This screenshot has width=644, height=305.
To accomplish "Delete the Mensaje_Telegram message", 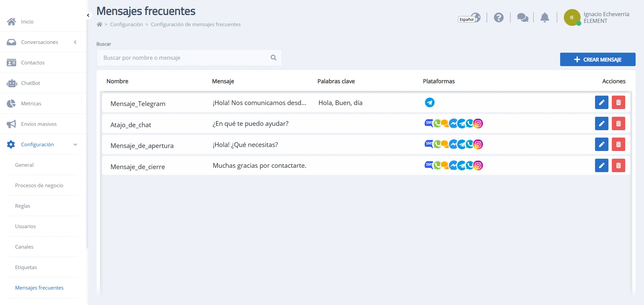I will tap(618, 102).
